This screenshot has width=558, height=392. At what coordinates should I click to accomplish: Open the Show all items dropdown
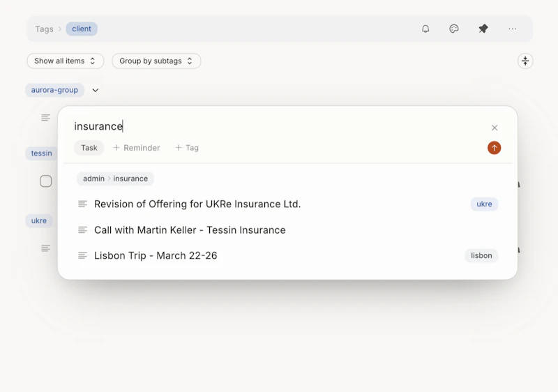(65, 61)
